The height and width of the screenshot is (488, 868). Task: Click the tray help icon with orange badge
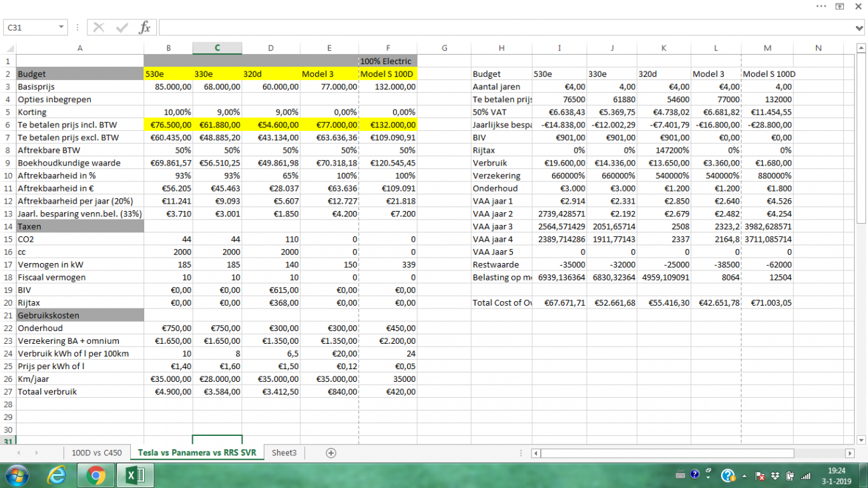[728, 475]
